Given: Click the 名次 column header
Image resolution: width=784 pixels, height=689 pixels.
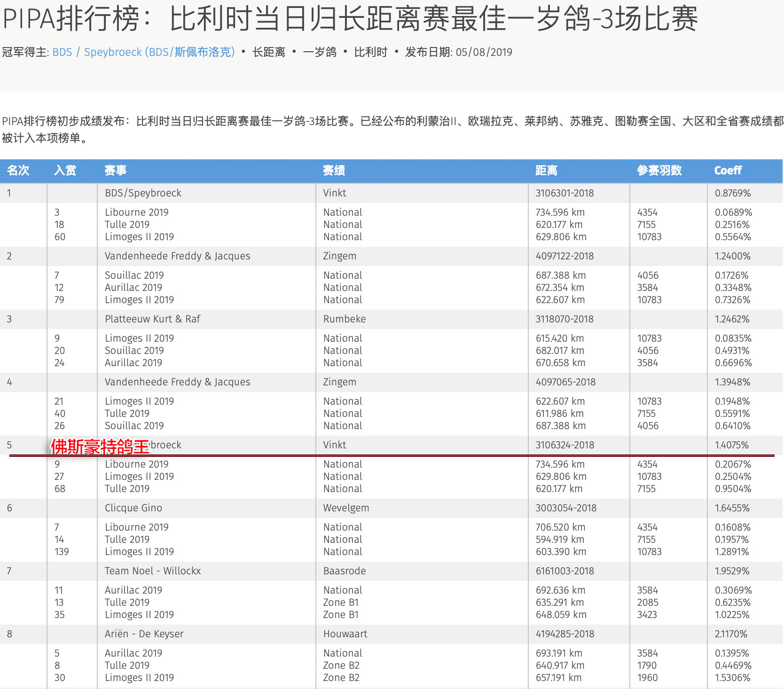Looking at the screenshot, I should click(x=18, y=171).
